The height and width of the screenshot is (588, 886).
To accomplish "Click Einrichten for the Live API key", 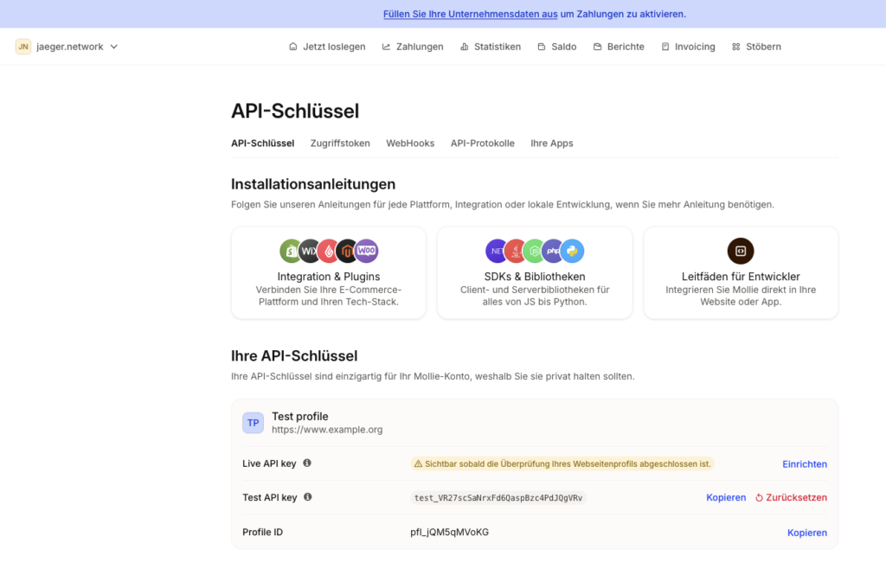I will 805,464.
